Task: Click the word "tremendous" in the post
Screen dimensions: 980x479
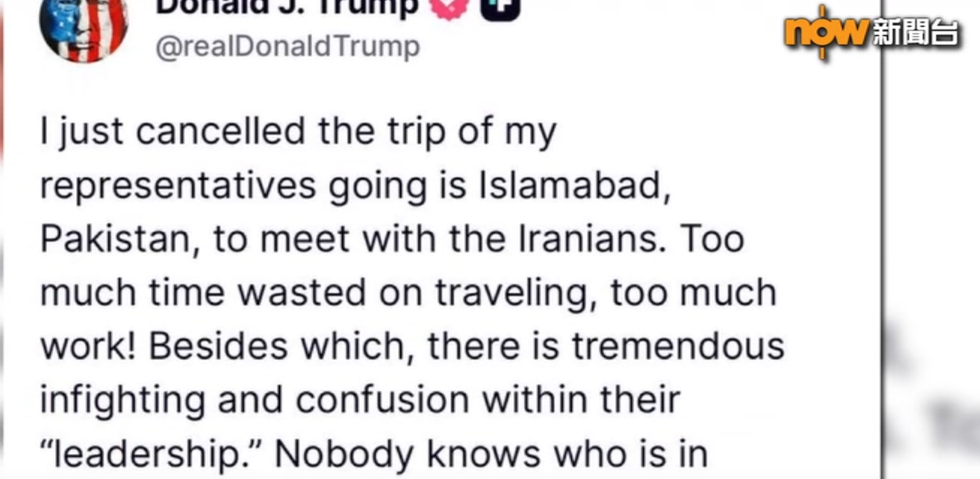Action: [678, 346]
